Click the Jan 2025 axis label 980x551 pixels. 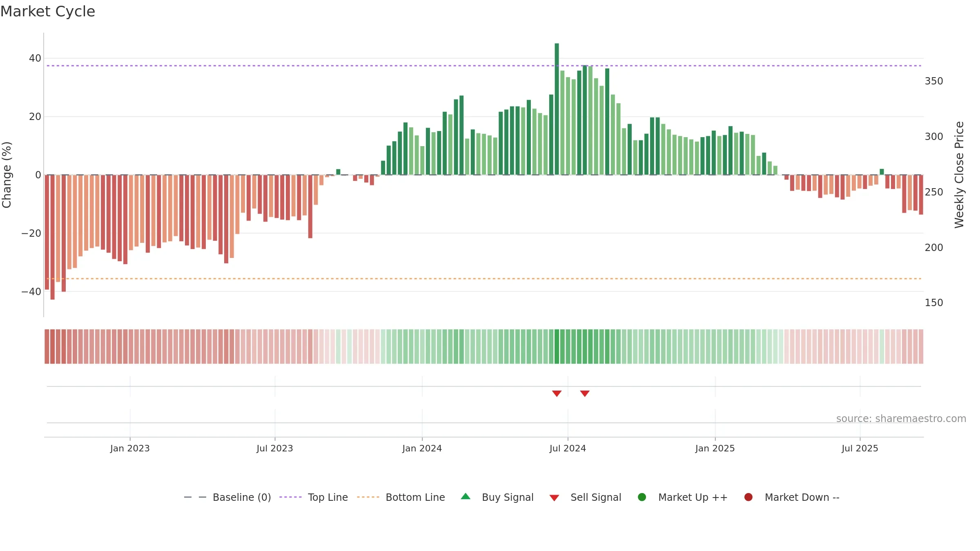pyautogui.click(x=715, y=448)
